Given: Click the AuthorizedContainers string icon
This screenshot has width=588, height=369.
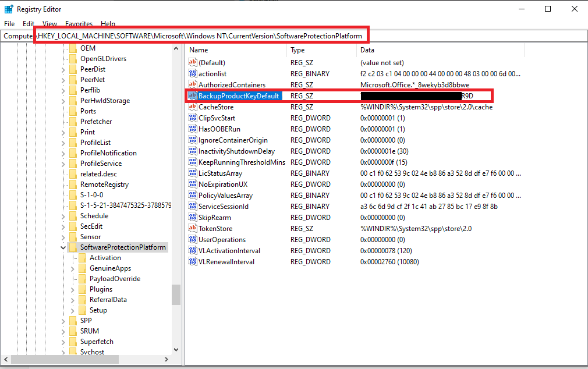Looking at the screenshot, I should (192, 84).
